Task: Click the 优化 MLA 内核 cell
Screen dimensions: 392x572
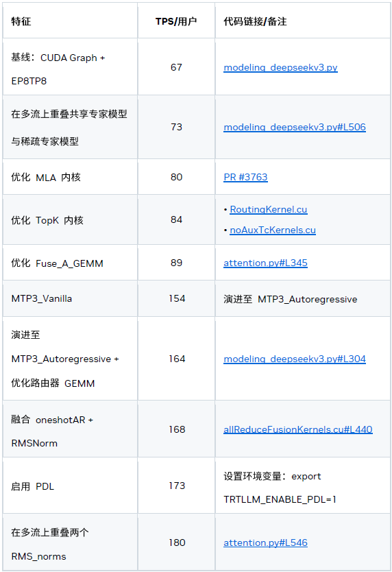Action: (x=70, y=177)
